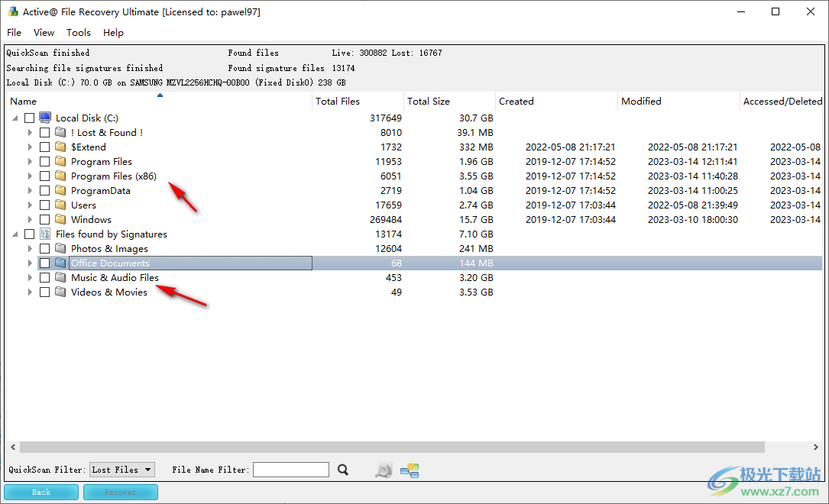Click the Program Files (x86) folder icon

[x=61, y=176]
